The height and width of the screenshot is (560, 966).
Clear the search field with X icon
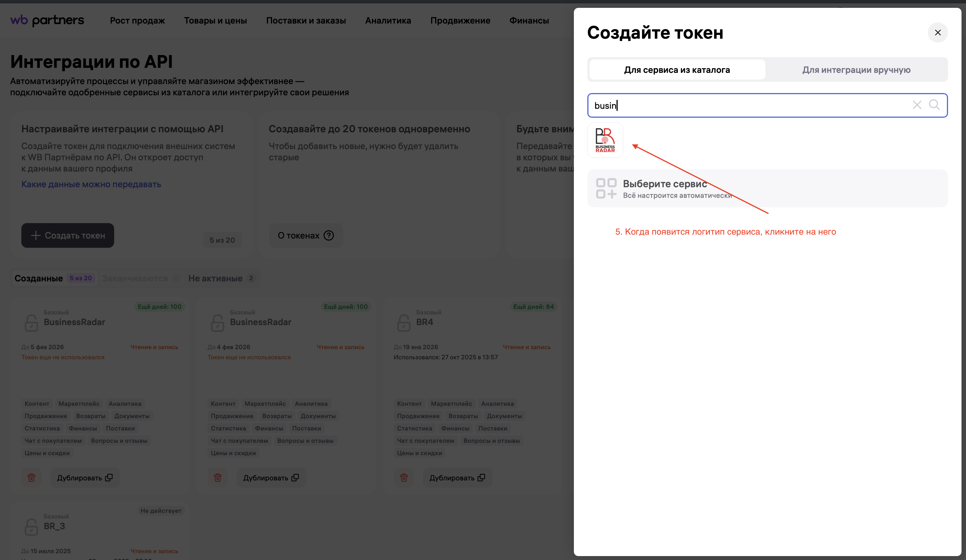click(917, 105)
